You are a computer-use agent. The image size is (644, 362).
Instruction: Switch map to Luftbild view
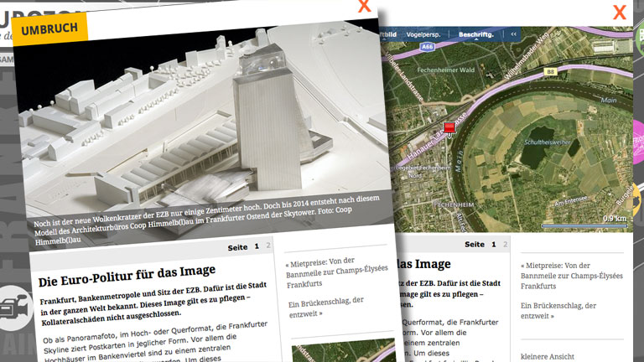389,34
